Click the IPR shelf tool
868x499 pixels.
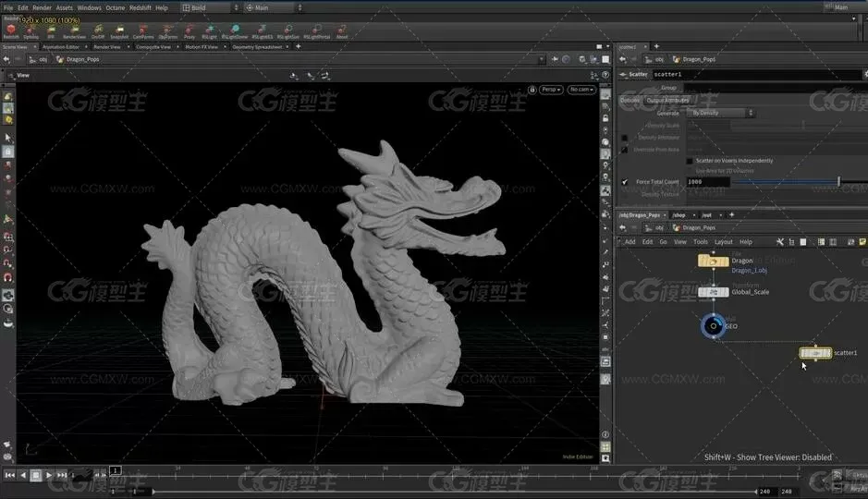51,31
